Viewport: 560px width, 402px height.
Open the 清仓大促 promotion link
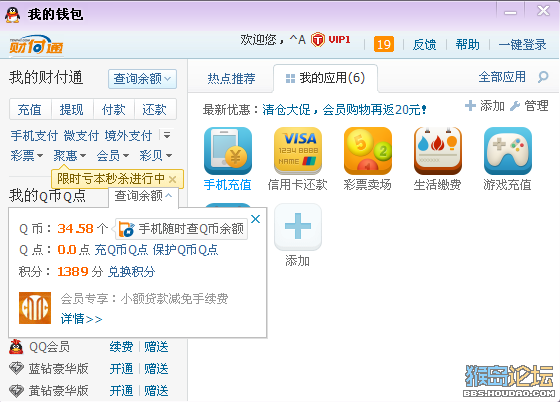(x=344, y=109)
